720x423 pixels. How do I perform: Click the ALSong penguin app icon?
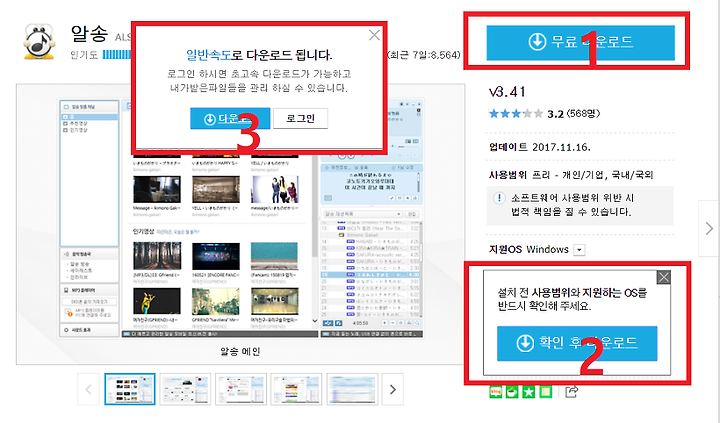click(39, 42)
